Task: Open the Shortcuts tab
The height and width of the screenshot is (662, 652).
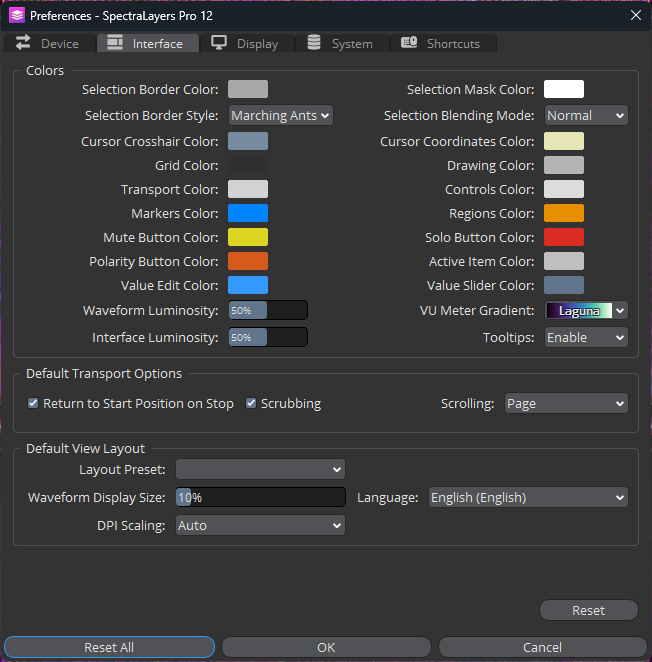Action: tap(443, 43)
